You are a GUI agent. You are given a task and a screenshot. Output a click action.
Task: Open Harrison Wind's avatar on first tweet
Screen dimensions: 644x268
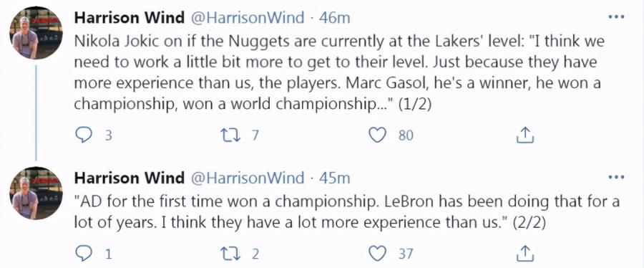[36, 33]
